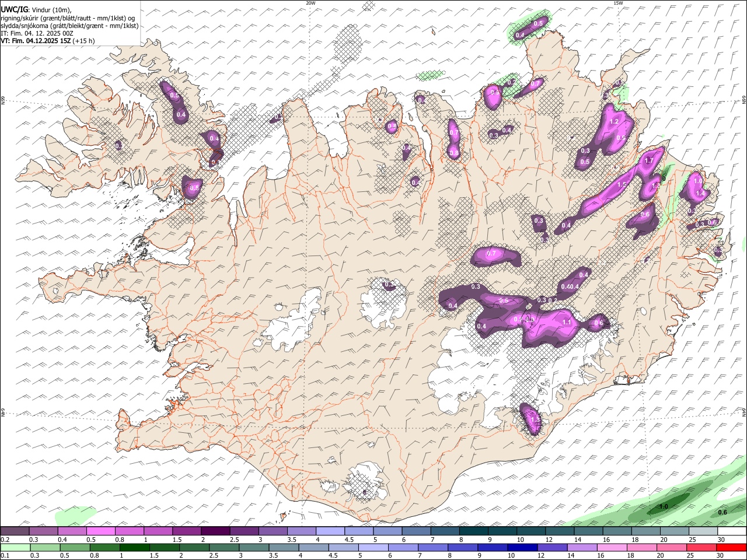Select the '1.7' precipitation value on the map
The height and width of the screenshot is (560, 747).
648,160
